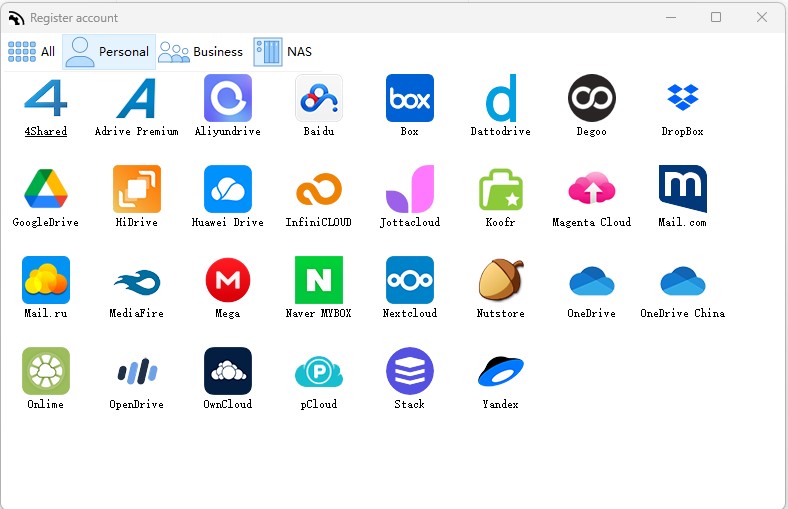Screen dimensions: 788x509
Task: Click the OwnCloud icon
Action: click(228, 371)
